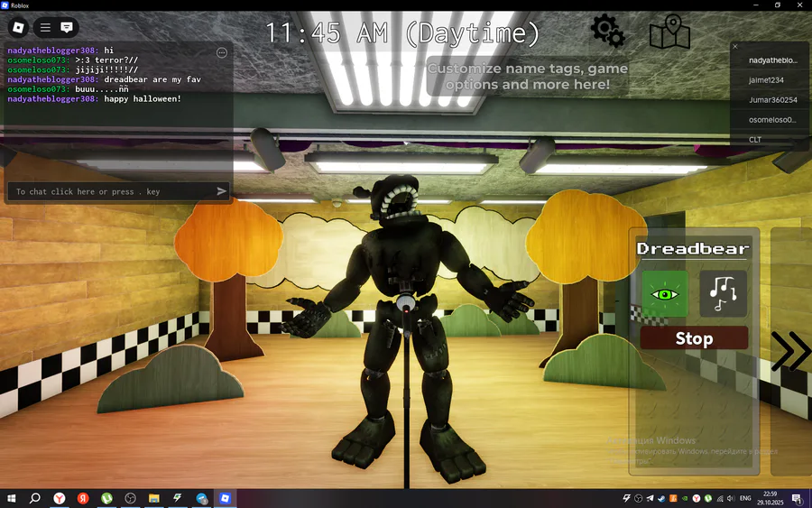The image size is (812, 508).
Task: Select player nadyatheblo... in the player list
Action: pos(772,60)
